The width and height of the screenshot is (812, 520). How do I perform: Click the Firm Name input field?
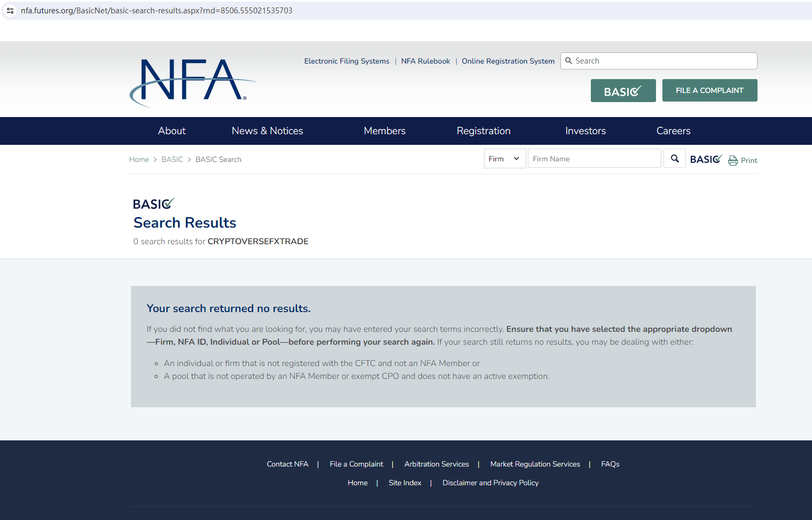(594, 159)
